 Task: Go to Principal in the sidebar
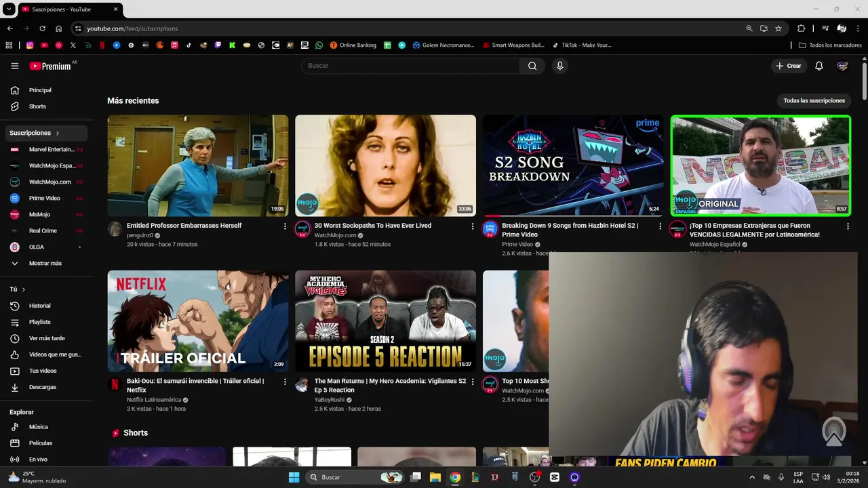click(46, 90)
